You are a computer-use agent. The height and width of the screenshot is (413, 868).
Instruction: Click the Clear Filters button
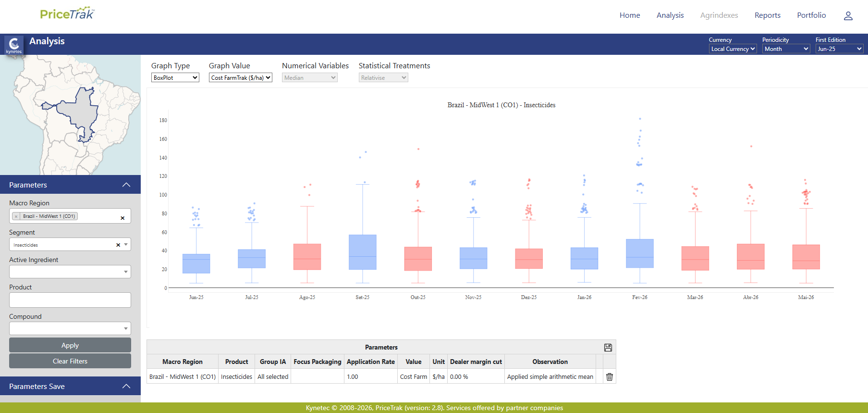tap(70, 361)
